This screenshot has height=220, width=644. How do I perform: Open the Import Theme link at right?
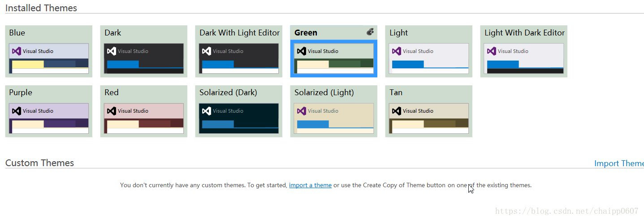pyautogui.click(x=618, y=163)
